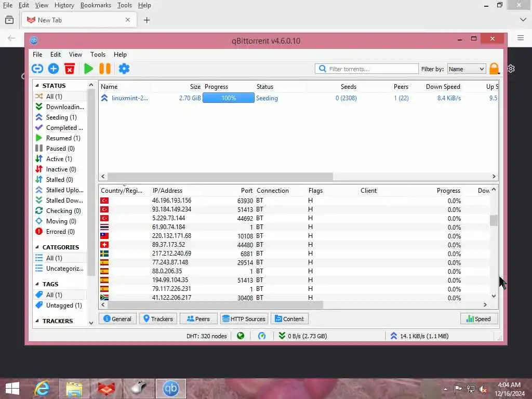Collapse the CATEGORIES section in sidebar
This screenshot has width=532, height=399.
click(x=37, y=247)
